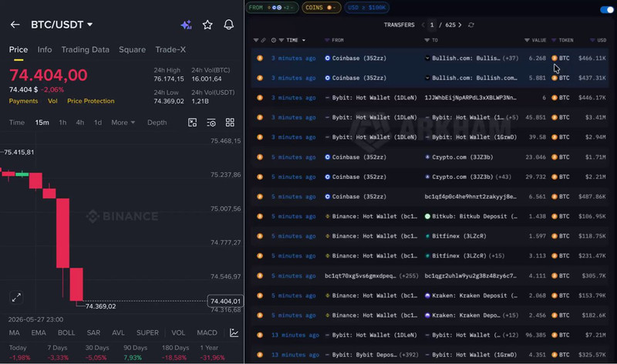The height and width of the screenshot is (364, 617).
Task: Enable the MA indicator
Action: pyautogui.click(x=14, y=333)
